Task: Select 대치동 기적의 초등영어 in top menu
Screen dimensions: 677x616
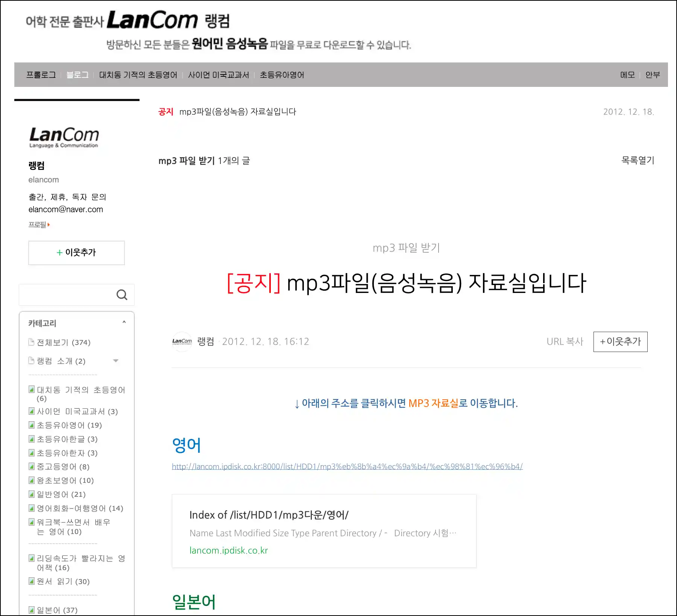Action: tap(138, 75)
